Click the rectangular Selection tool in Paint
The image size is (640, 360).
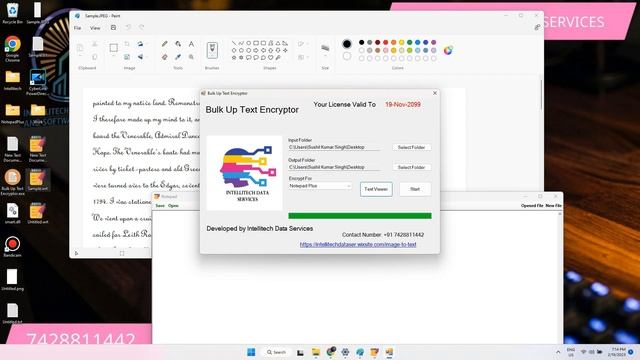[113, 48]
